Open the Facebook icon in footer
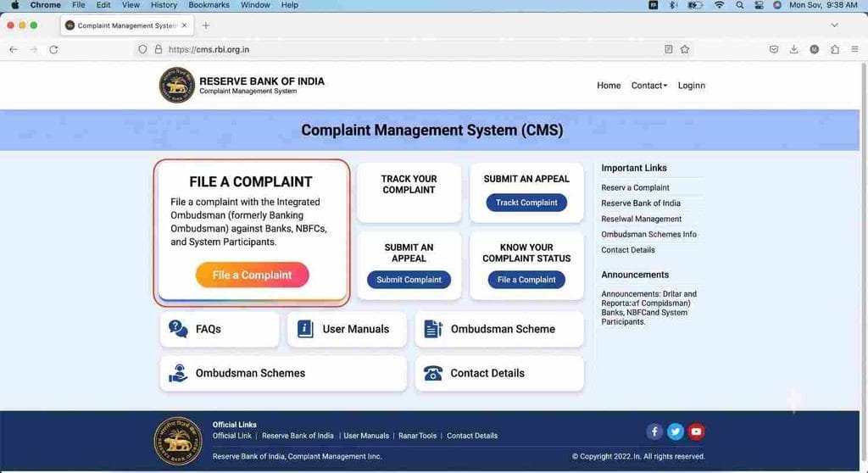The height and width of the screenshot is (473, 868). tap(654, 431)
